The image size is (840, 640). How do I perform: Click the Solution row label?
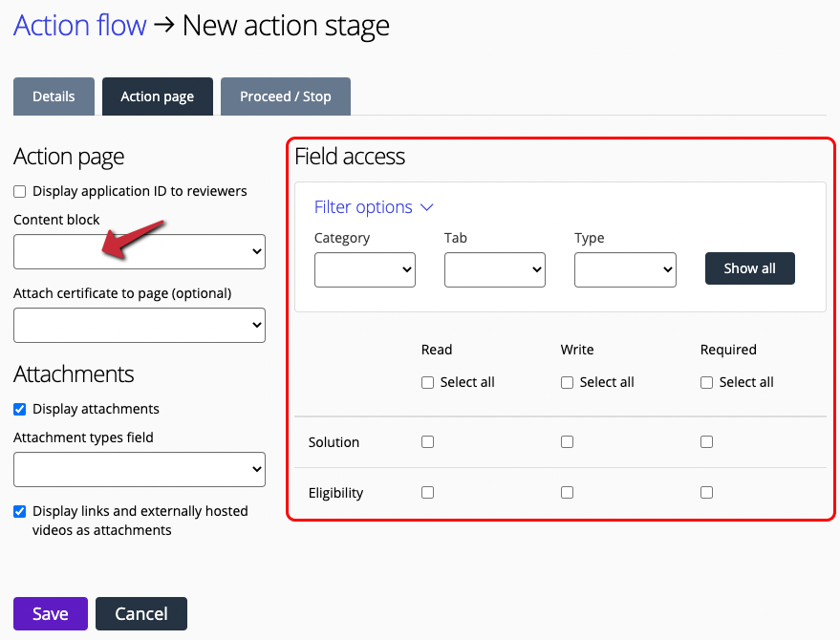(334, 442)
